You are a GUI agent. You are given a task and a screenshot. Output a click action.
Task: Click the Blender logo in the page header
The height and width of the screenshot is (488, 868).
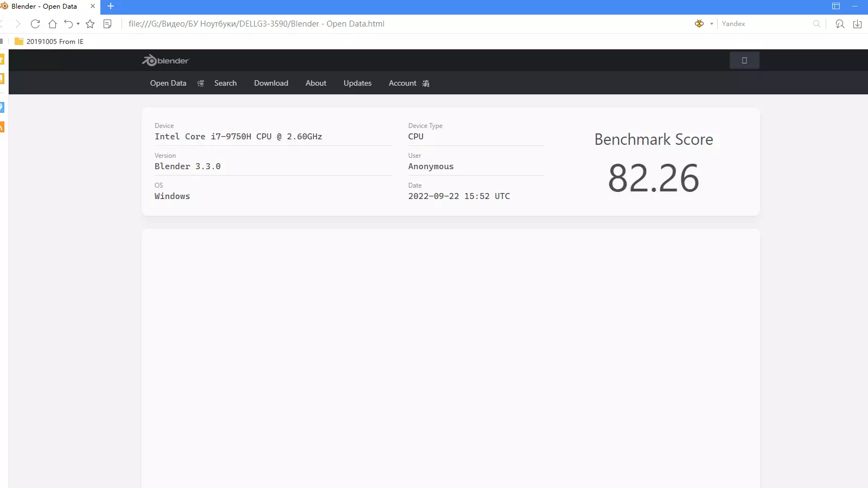[x=165, y=60]
